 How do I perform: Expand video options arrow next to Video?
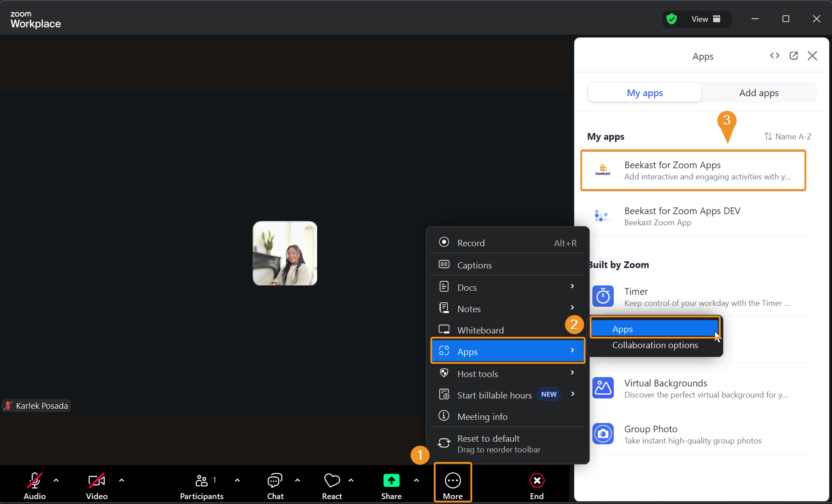point(122,480)
